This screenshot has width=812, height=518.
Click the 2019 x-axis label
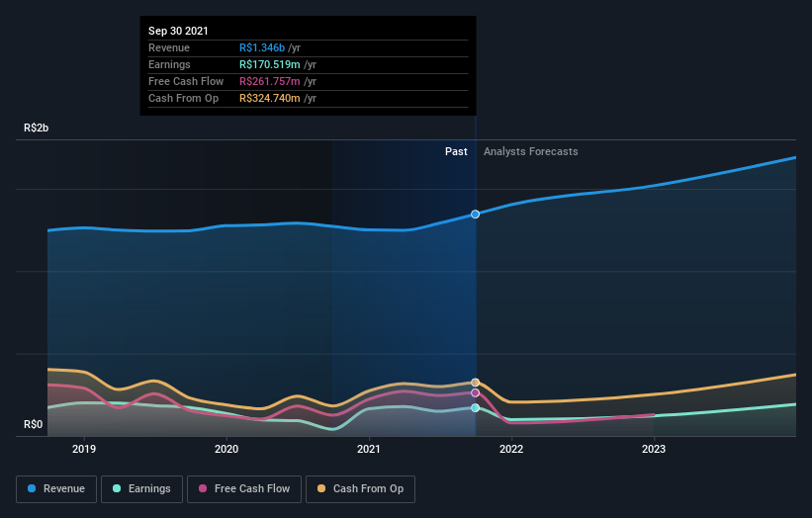pyautogui.click(x=84, y=449)
